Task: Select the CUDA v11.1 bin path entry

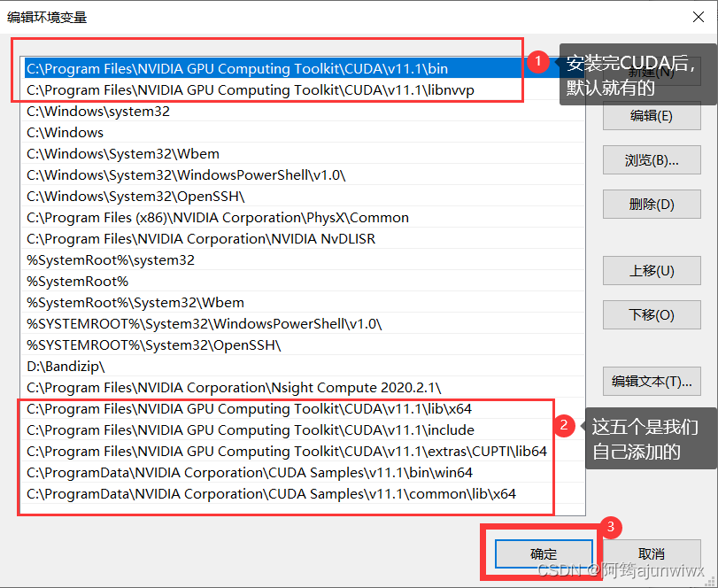Action: [302, 69]
